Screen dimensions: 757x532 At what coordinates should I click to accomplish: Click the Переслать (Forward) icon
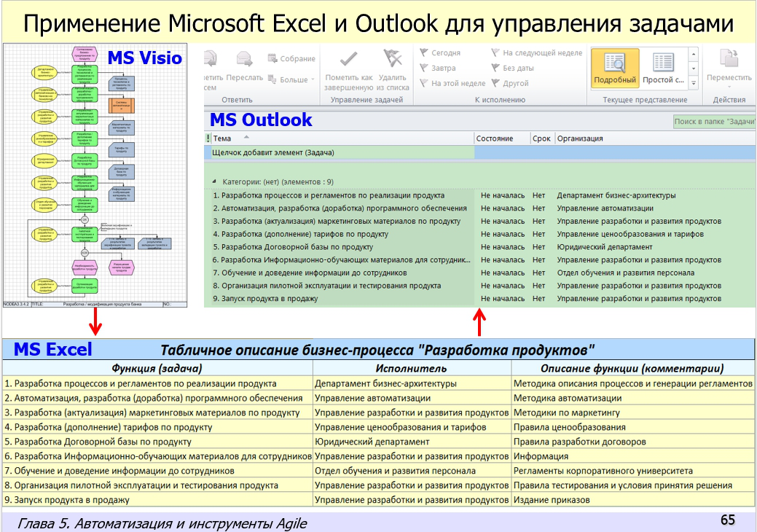pyautogui.click(x=243, y=58)
